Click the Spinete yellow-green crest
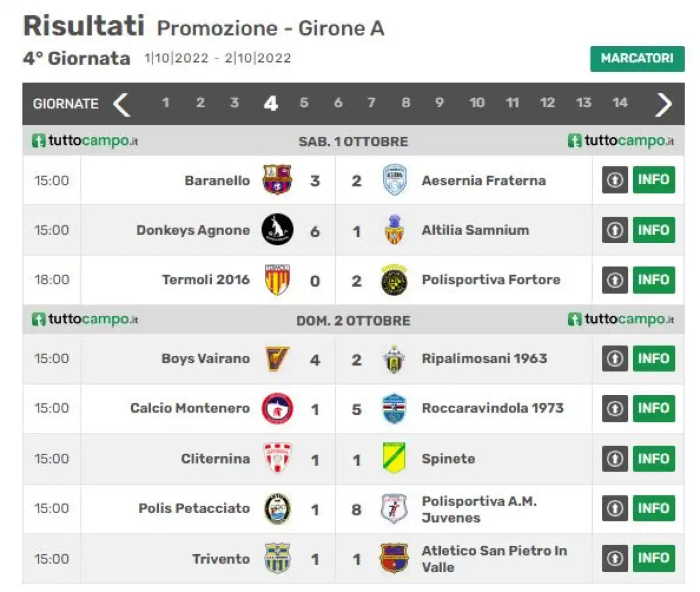Screen dimensions: 700x592 [x=394, y=458]
